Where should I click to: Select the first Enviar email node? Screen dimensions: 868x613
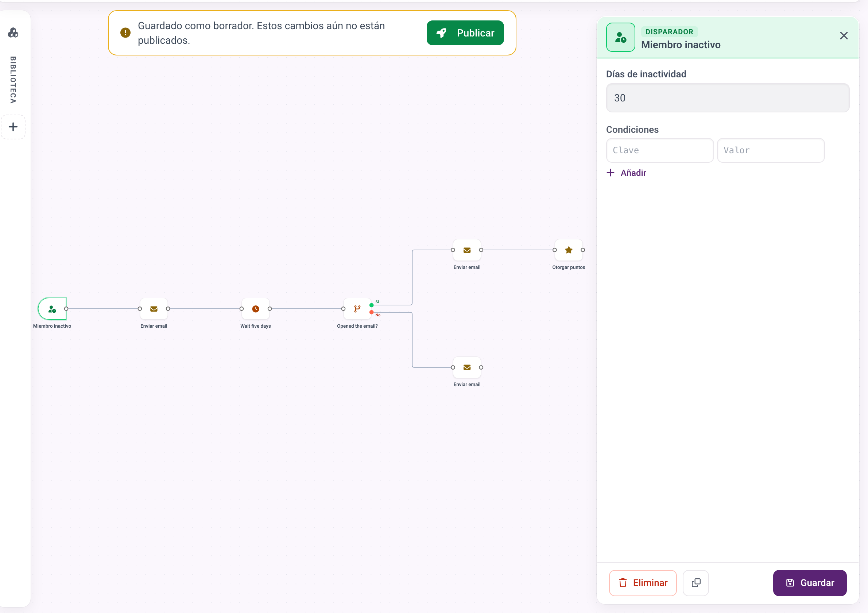[x=154, y=309]
